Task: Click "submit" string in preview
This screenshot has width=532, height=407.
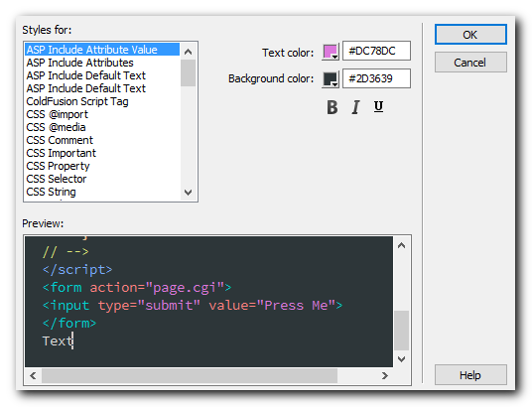Action: (169, 305)
